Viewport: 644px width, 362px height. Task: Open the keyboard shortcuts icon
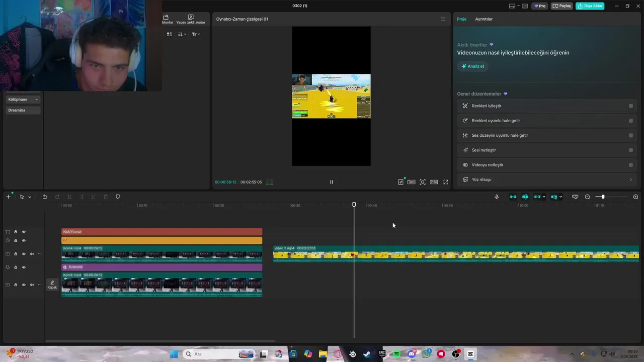pyautogui.click(x=525, y=6)
